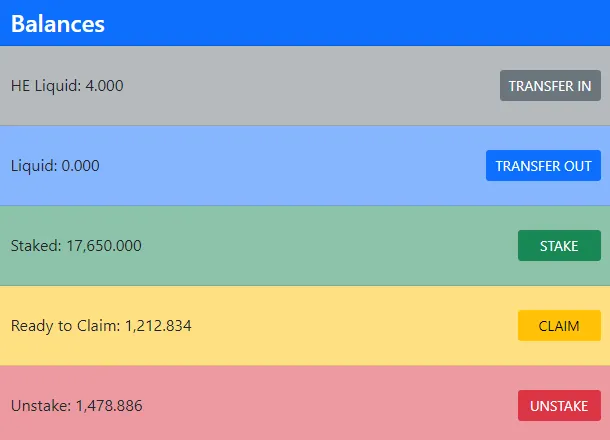The height and width of the screenshot is (440, 610).
Task: Select the "HE Liquid" label text
Action: tap(45, 86)
